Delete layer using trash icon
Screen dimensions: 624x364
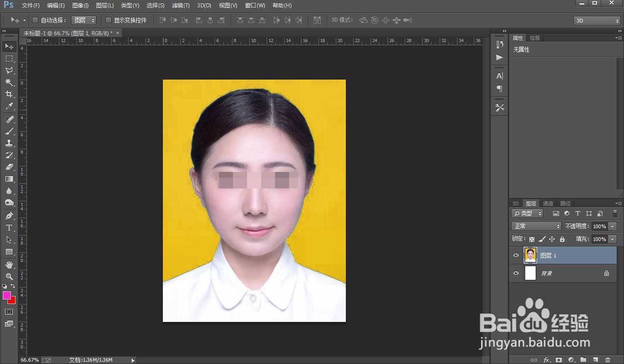point(608,360)
